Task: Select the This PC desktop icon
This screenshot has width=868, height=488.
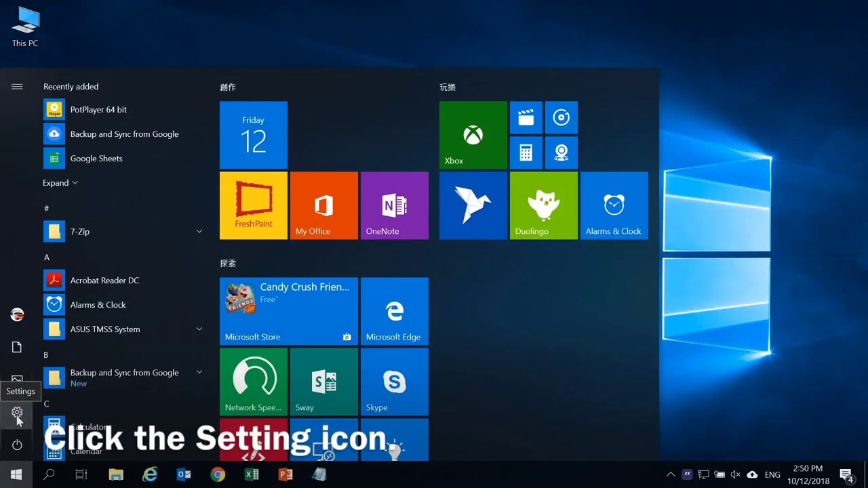Action: tap(25, 26)
